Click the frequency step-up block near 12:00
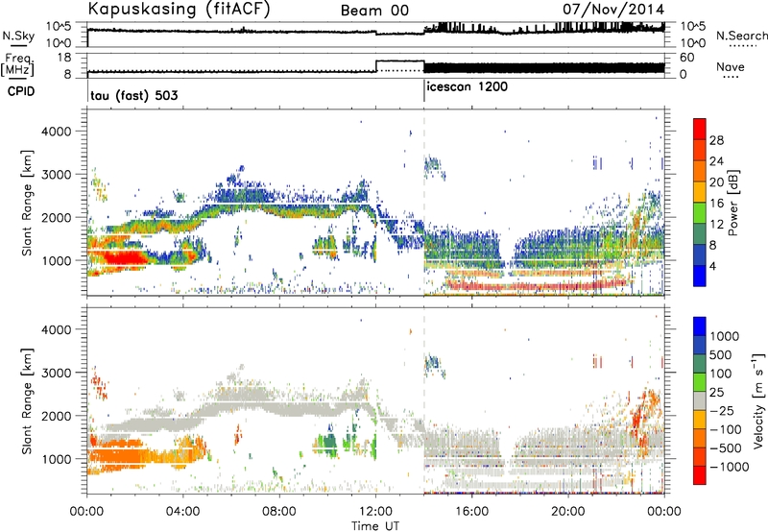The height and width of the screenshot is (532, 768). (x=399, y=66)
